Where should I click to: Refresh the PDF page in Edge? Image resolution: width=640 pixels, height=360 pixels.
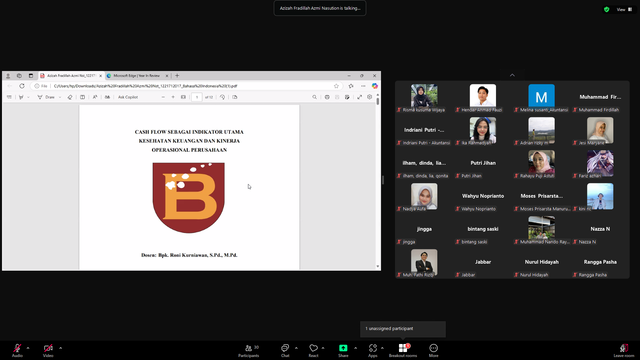pos(22,86)
